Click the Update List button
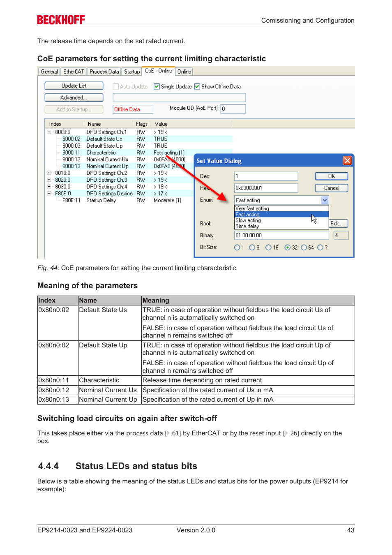Image resolution: width=392 pixels, height=555 pixels. tap(74, 86)
